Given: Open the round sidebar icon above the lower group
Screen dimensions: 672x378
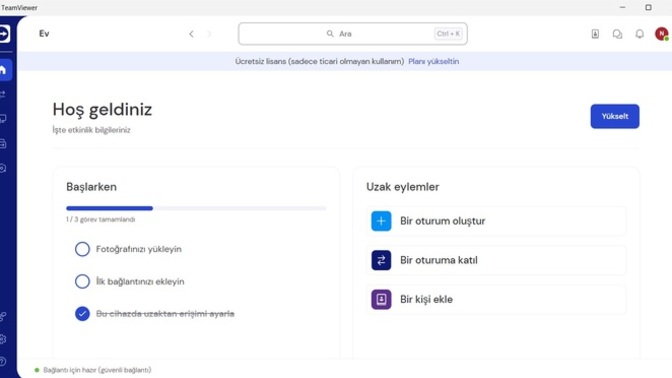Looking at the screenshot, I should coord(3,168).
